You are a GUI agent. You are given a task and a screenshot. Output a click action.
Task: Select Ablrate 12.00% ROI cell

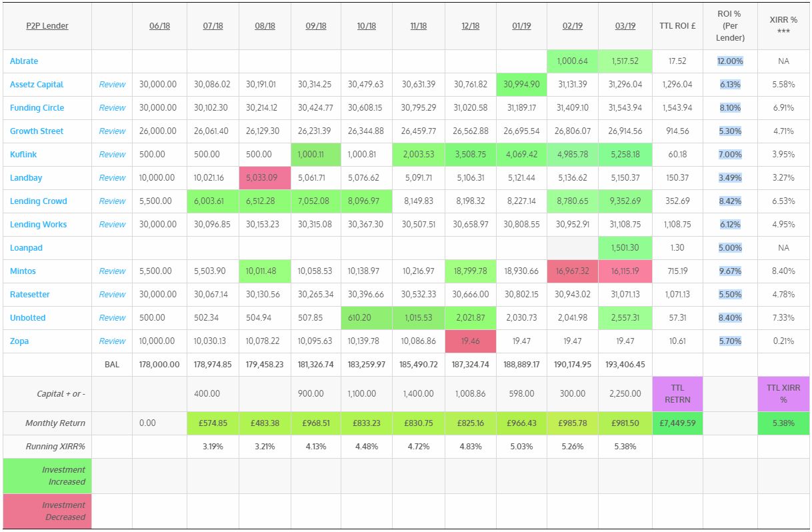(730, 61)
